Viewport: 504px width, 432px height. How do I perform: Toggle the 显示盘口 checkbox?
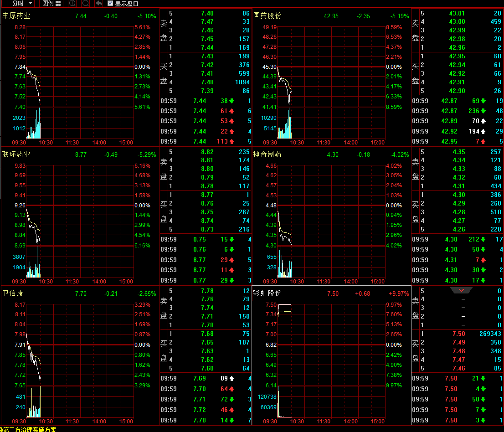pyautogui.click(x=110, y=4)
